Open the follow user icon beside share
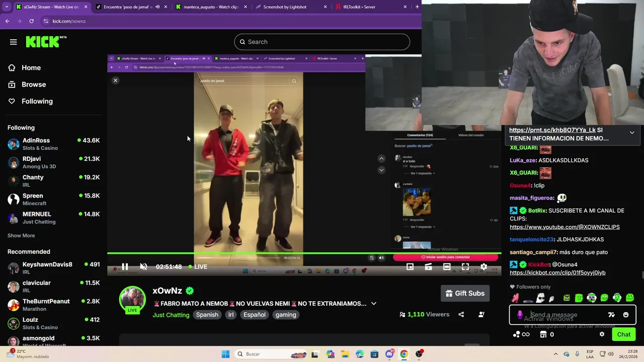This screenshot has width=644, height=362. (x=481, y=314)
